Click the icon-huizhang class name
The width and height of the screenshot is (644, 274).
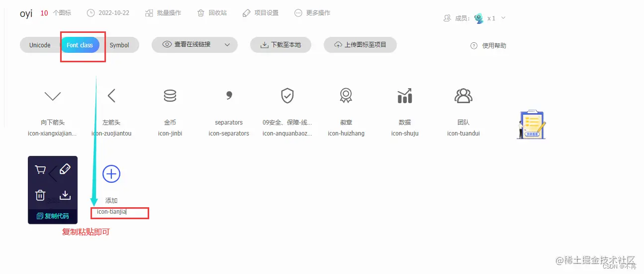(x=346, y=133)
